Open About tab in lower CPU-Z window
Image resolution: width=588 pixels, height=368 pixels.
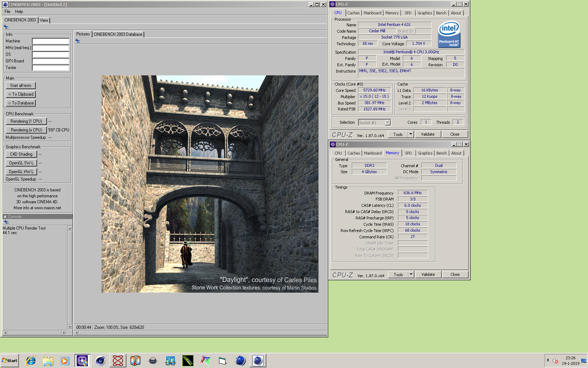coord(456,153)
